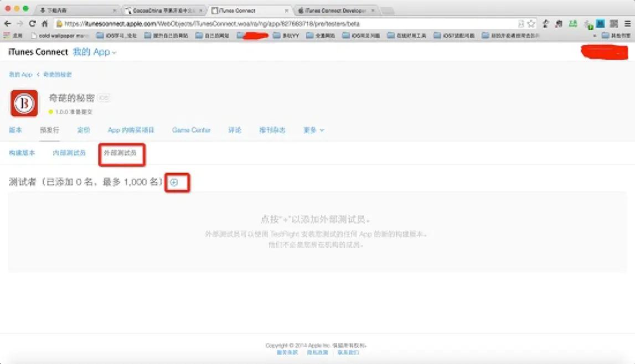Click the blue square extension icon in toolbar
635x364 pixels.
600,24
